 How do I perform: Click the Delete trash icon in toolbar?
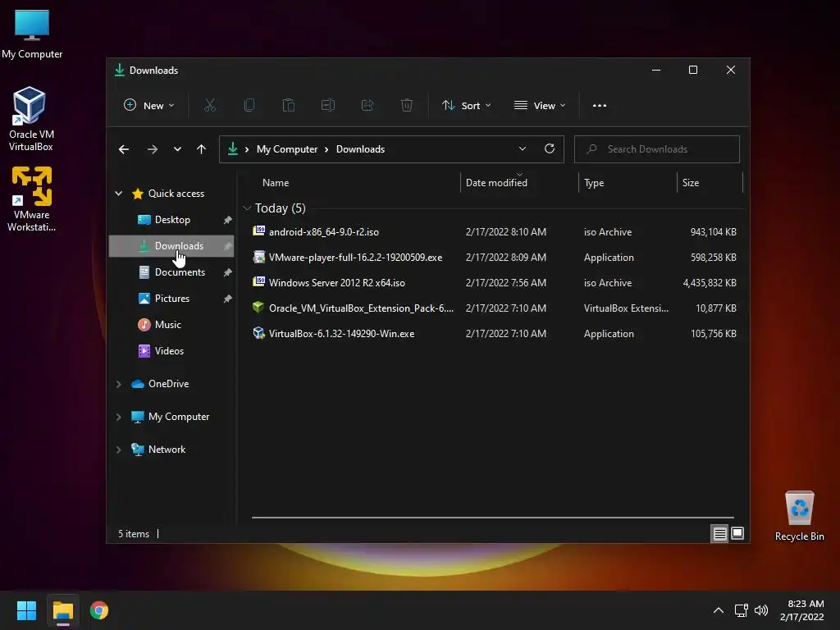pos(407,106)
